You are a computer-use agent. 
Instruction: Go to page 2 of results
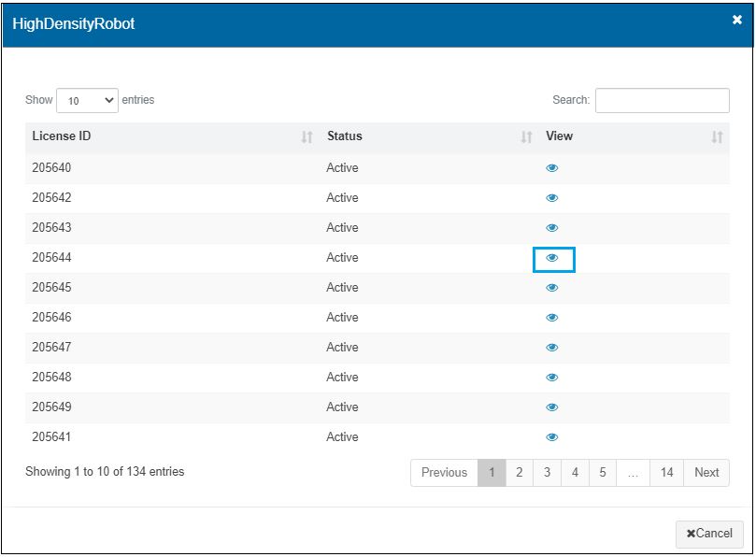coord(518,472)
